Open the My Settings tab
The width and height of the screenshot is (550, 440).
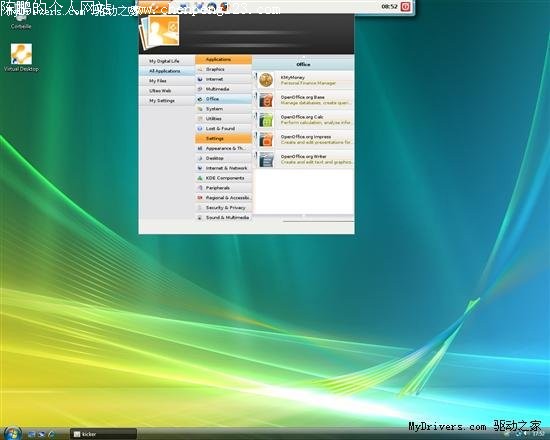click(167, 100)
